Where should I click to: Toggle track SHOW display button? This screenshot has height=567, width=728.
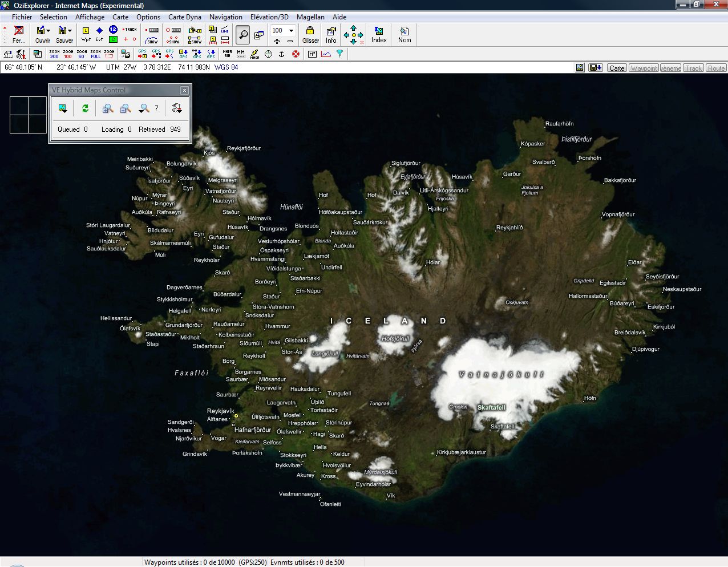(x=152, y=40)
